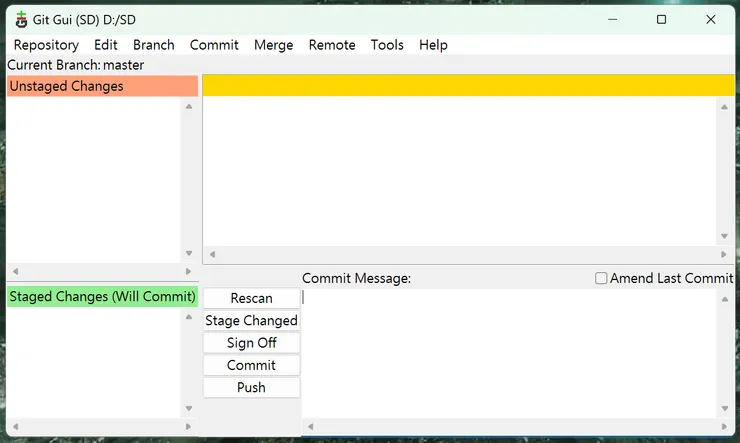Click the Rescan button
The height and width of the screenshot is (443, 740).
click(x=252, y=298)
